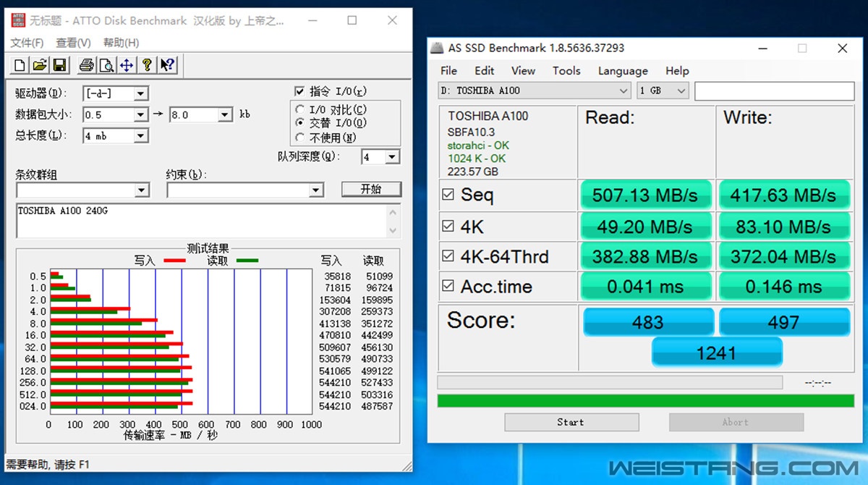868x485 pixels.
Task: Click the Start button in AS SSD
Action: pos(571,422)
